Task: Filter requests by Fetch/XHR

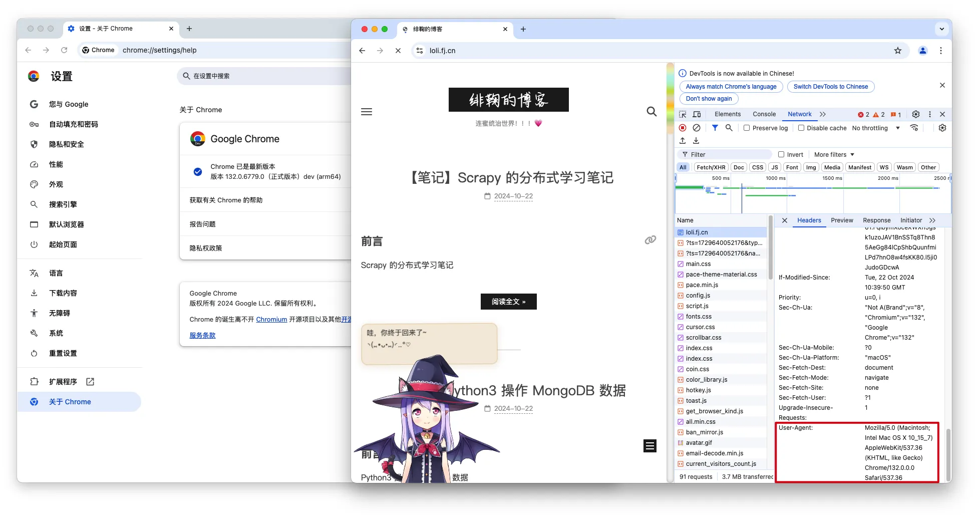Action: [x=711, y=167]
